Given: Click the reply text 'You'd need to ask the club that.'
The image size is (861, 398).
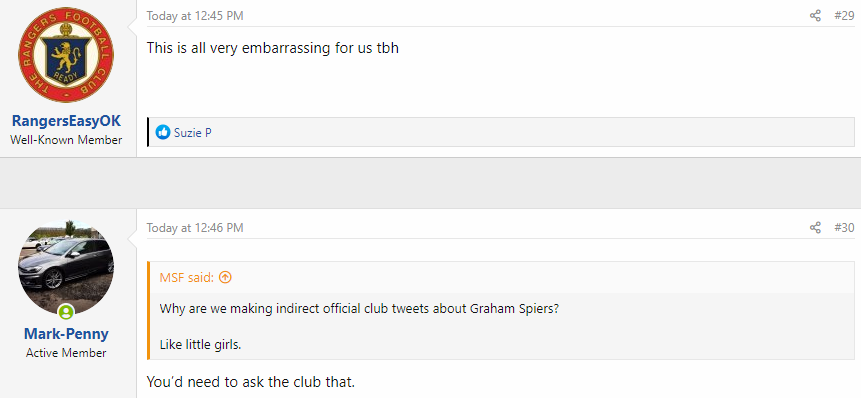Looking at the screenshot, I should [x=251, y=382].
